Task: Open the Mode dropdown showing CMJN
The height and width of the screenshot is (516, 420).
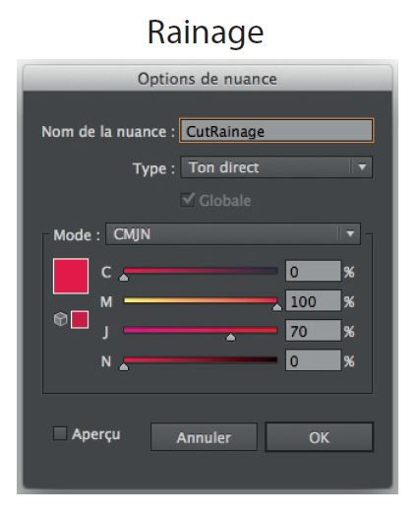Action: (x=233, y=234)
